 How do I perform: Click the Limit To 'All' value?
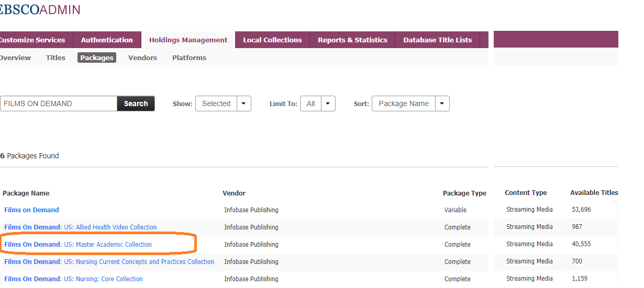pyautogui.click(x=311, y=103)
